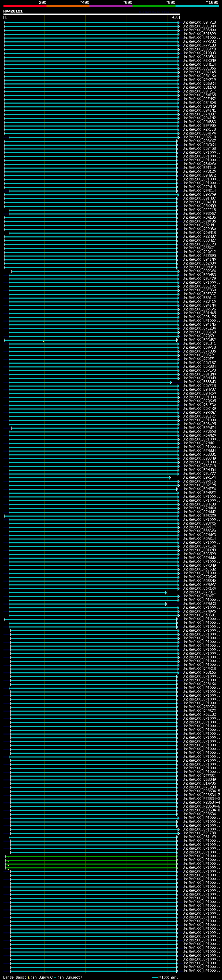This screenshot has height=980, width=222.
Task: Click hit label UniRef100_O81108
Action: [199, 88]
